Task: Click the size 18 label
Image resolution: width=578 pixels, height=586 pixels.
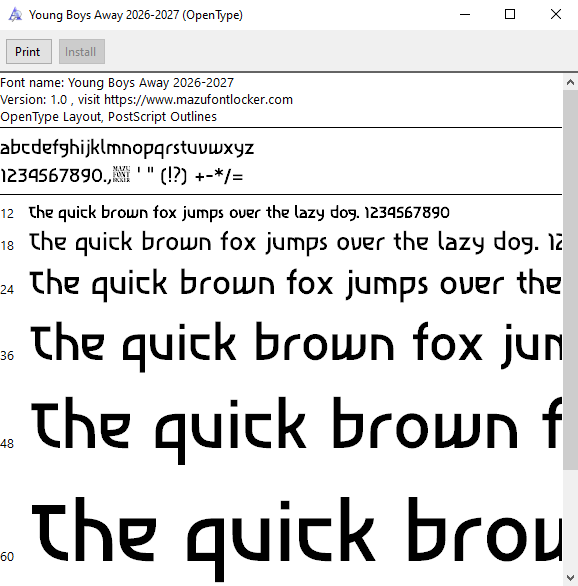Action: [x=7, y=246]
